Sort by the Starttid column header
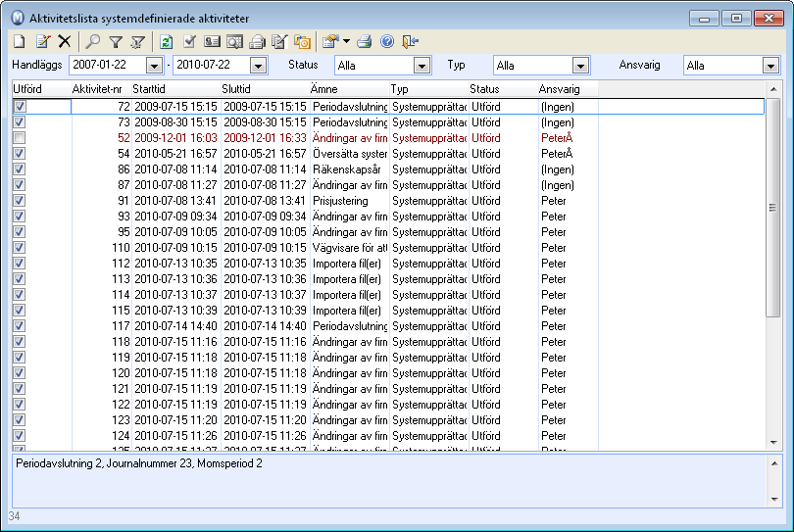Image resolution: width=794 pixels, height=532 pixels. pyautogui.click(x=176, y=89)
